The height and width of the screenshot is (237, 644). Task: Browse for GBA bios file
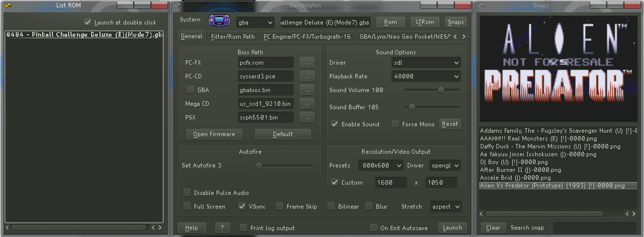point(307,90)
